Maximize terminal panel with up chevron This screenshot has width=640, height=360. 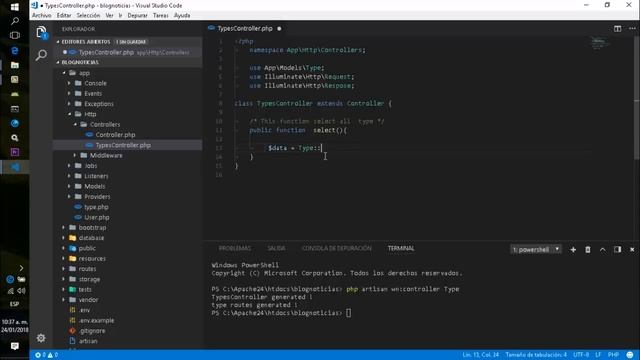pyautogui.click(x=602, y=249)
